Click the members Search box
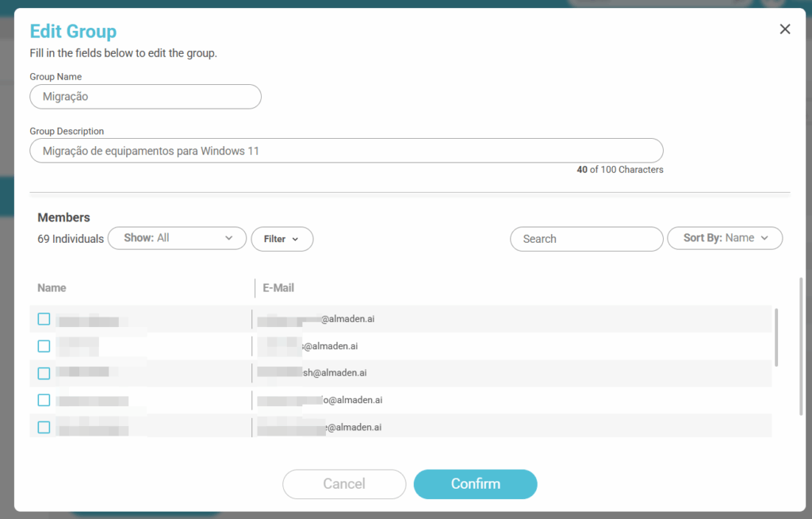812x519 pixels. pyautogui.click(x=586, y=239)
